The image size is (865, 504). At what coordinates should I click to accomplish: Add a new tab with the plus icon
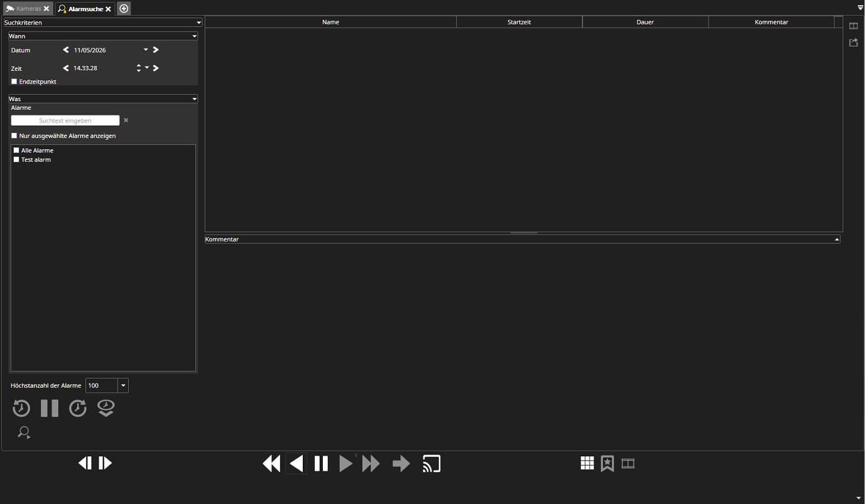point(124,9)
